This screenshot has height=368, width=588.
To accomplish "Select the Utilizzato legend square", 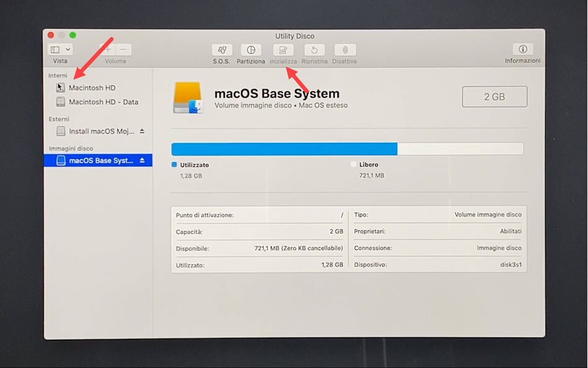I will (x=175, y=165).
